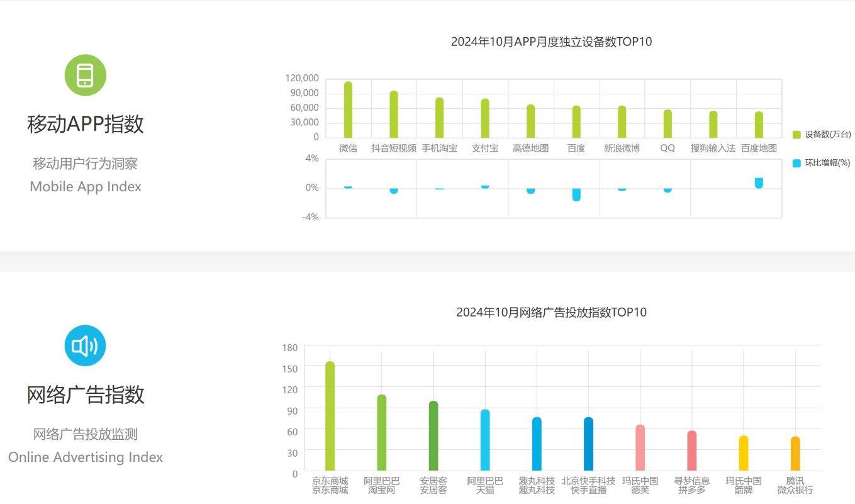855x504 pixels.
Task: Open the 移动APP指数 heading
Action: tap(86, 124)
